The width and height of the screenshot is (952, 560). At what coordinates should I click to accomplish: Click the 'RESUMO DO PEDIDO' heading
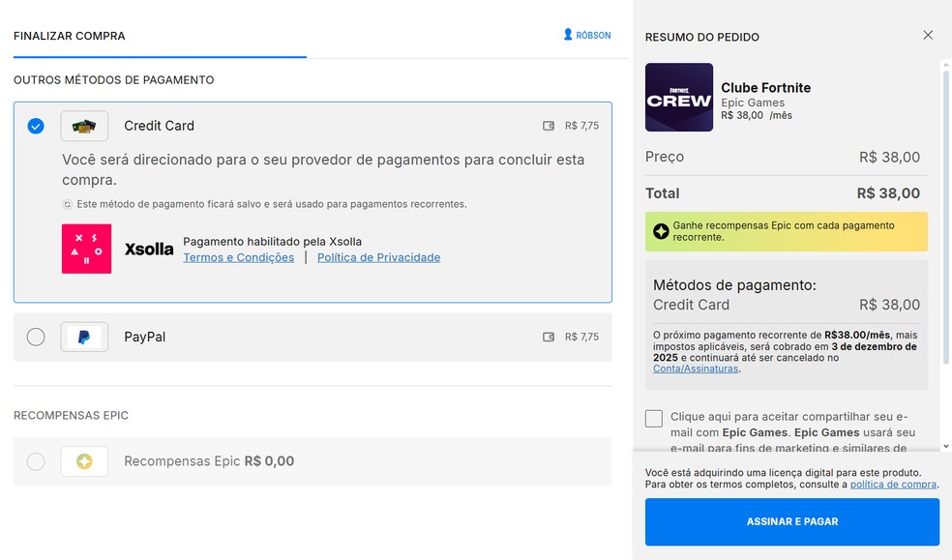click(701, 37)
